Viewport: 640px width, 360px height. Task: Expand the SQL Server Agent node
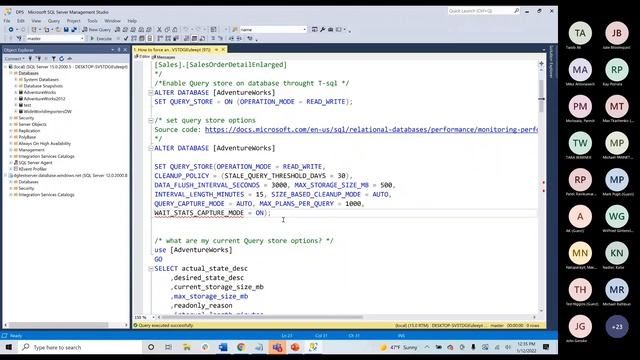[11, 162]
